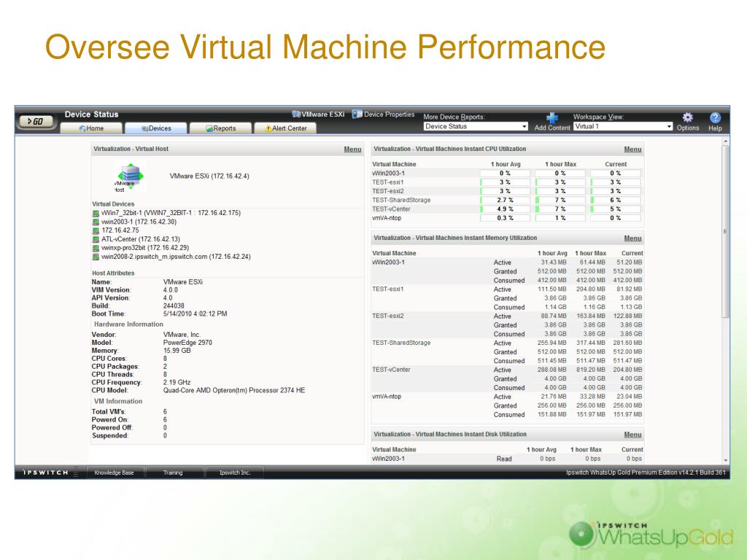This screenshot has width=747, height=560.
Task: Click TEST-SharedStorage 1 hour Max CPU bar
Action: tap(560, 200)
